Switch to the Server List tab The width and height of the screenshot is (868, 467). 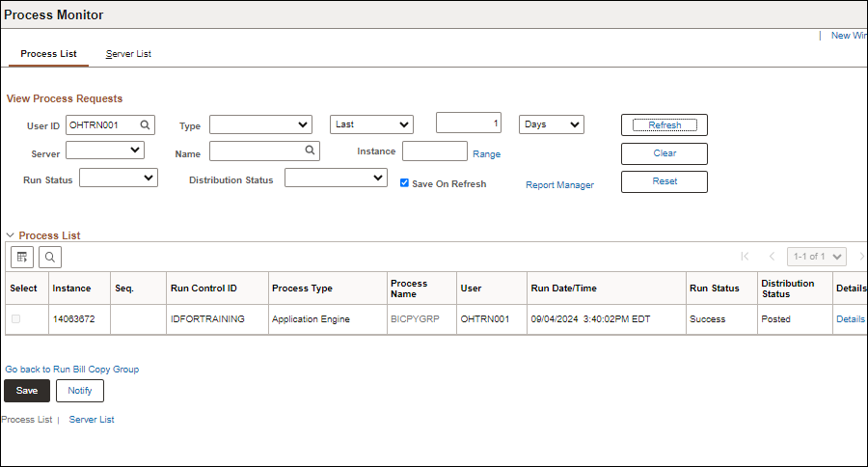128,54
